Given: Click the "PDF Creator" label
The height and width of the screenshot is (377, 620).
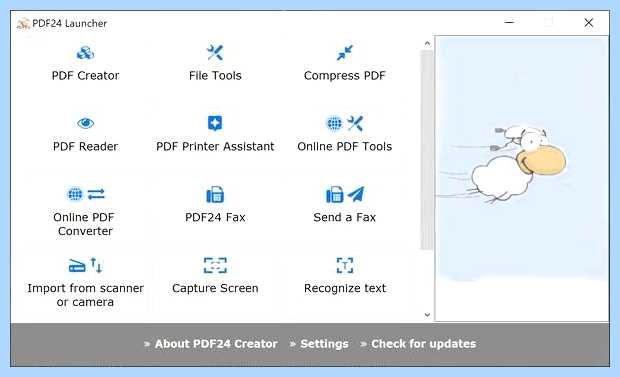Looking at the screenshot, I should point(85,76).
